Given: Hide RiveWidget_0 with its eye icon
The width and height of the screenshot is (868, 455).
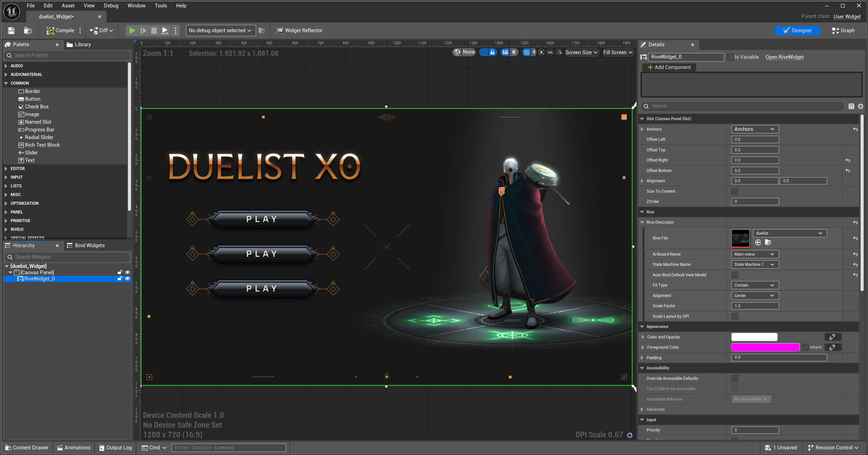Looking at the screenshot, I should (x=127, y=279).
